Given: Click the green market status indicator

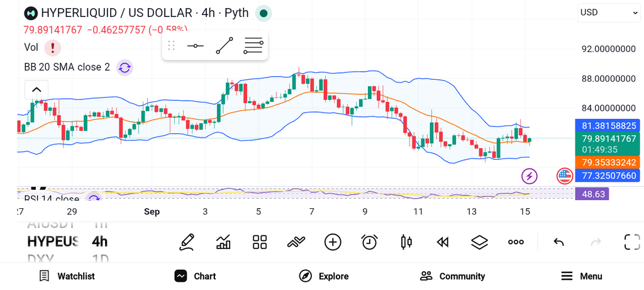Looking at the screenshot, I should 264,13.
